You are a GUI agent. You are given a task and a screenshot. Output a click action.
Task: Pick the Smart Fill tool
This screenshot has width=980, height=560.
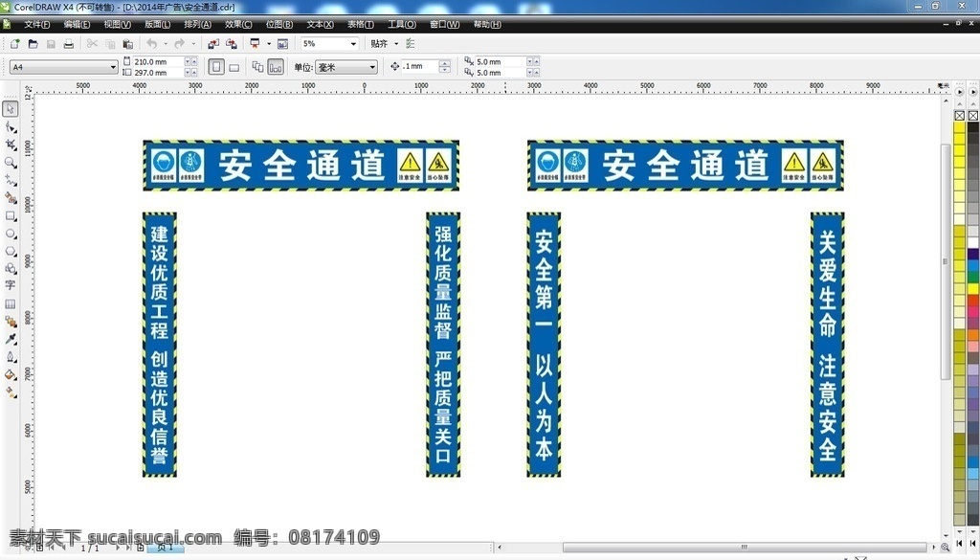click(10, 198)
